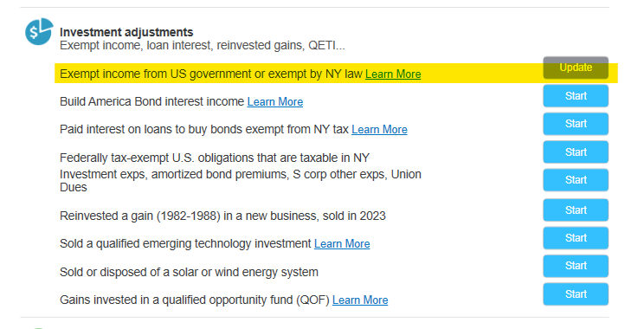Start gains invested in qualified opportunity fund
Screen dimensions: 644x329
[576, 294]
